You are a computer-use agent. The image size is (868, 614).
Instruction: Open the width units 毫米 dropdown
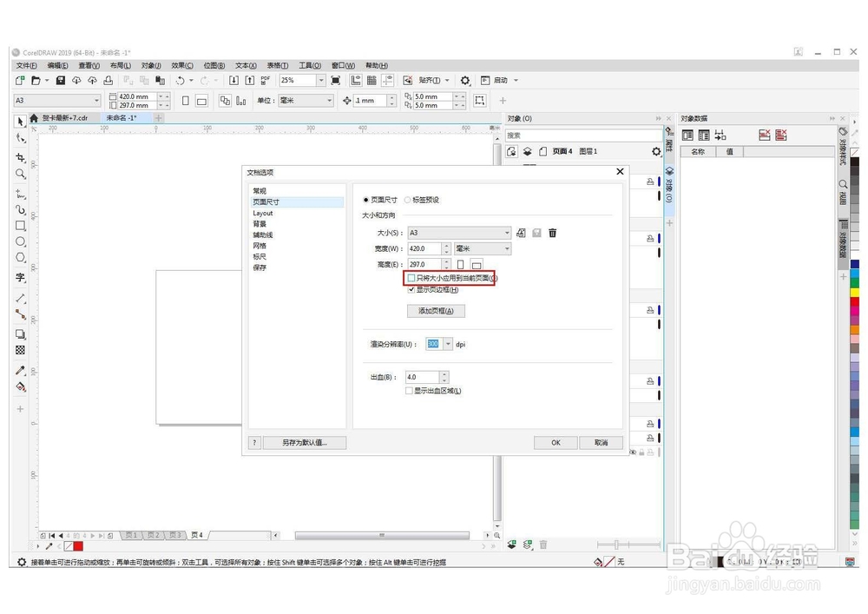click(508, 248)
